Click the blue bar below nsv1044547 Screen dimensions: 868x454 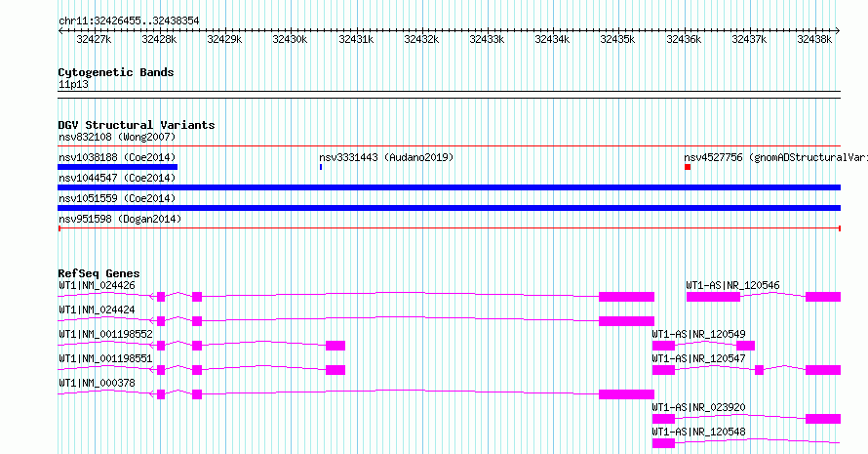point(449,187)
